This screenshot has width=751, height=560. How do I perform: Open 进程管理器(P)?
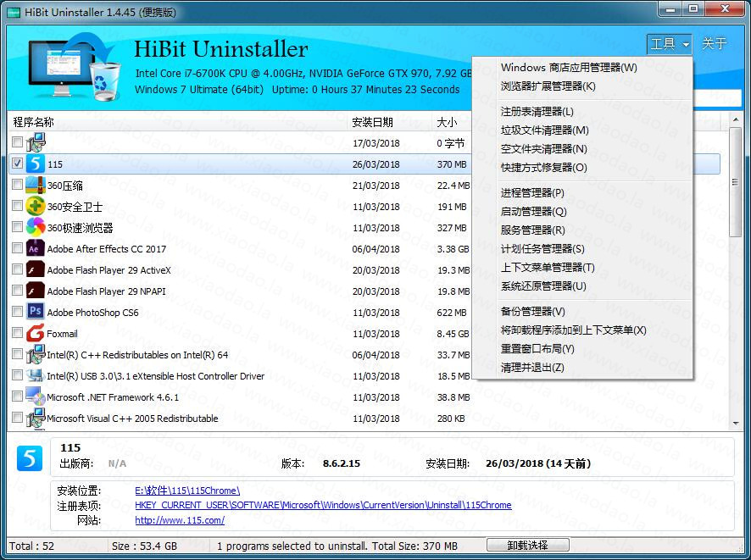tap(532, 193)
